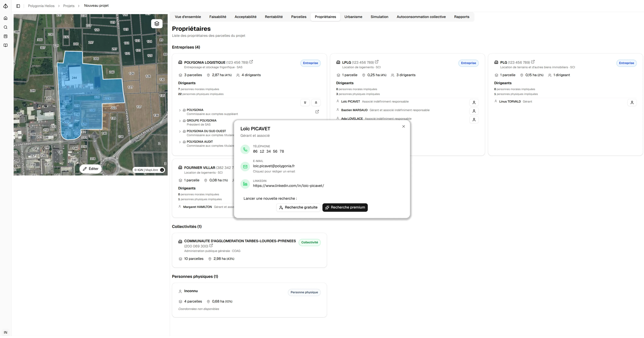Image resolution: width=644 pixels, height=338 pixels.
Task: Open Autoconsommation collective tab
Action: tap(421, 17)
